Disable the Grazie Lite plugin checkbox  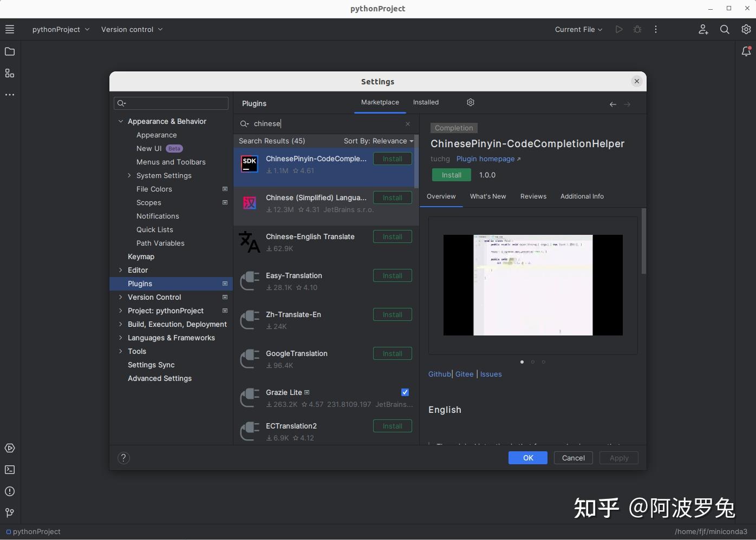pyautogui.click(x=405, y=392)
